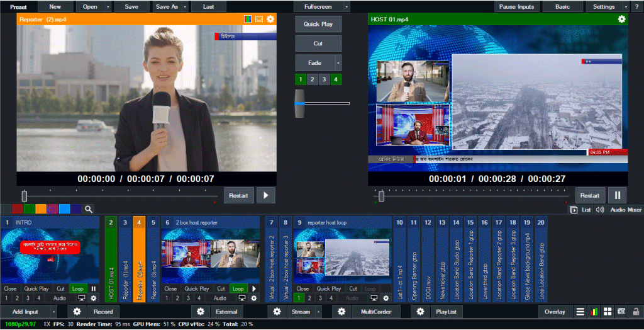Toggle Loop on the INTRO input
The image size is (644, 330).
[x=78, y=289]
